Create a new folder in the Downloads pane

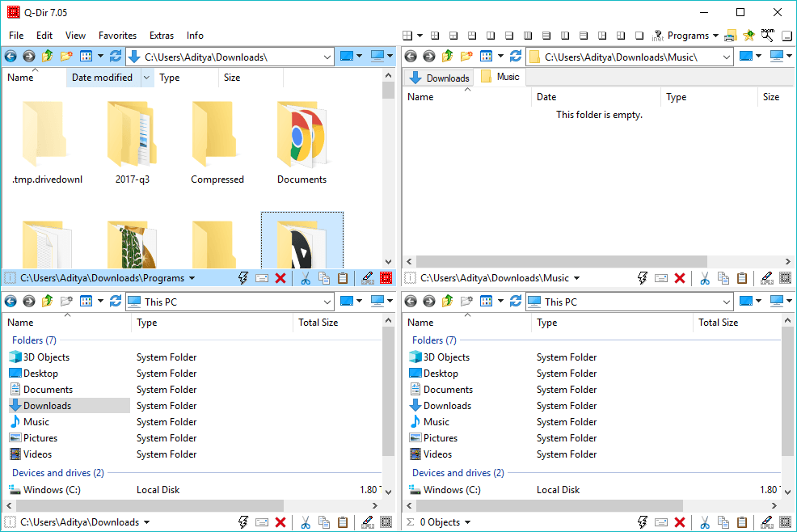[x=68, y=56]
